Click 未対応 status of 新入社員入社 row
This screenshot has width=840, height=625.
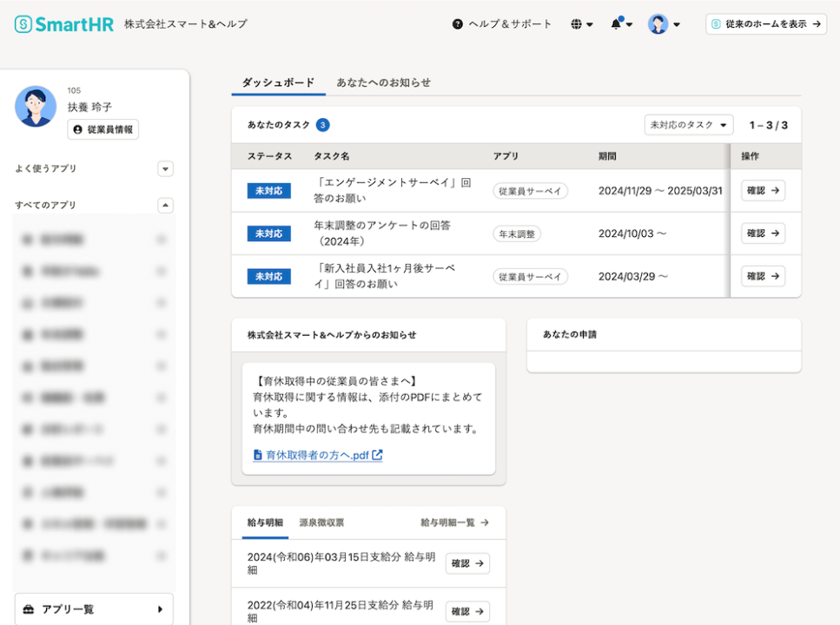click(269, 276)
